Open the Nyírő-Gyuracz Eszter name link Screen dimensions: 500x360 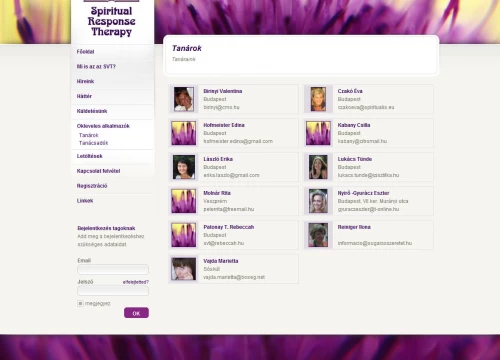[x=363, y=193]
